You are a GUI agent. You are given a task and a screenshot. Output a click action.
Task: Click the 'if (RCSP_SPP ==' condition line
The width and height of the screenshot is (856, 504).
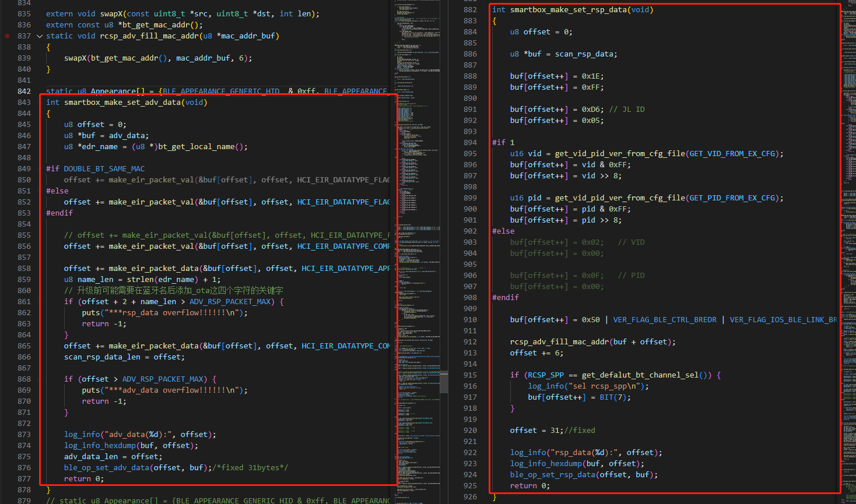point(615,375)
